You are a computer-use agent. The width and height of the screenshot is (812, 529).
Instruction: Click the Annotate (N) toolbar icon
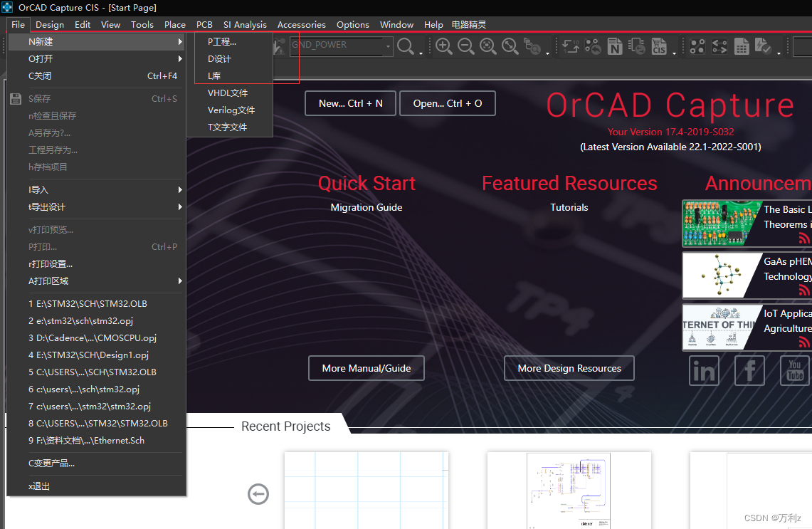click(x=615, y=46)
